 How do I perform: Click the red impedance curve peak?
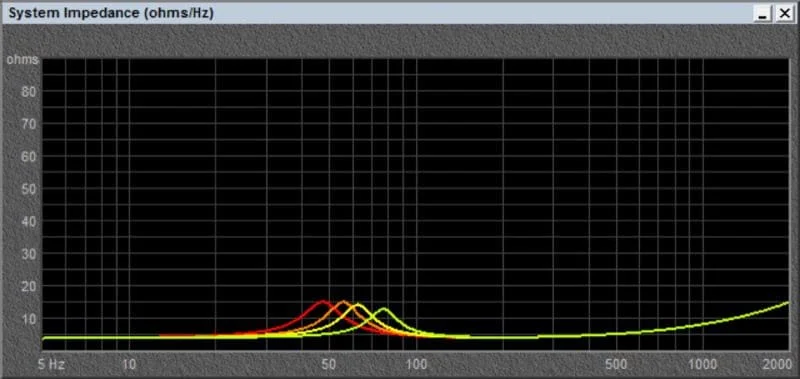(322, 301)
